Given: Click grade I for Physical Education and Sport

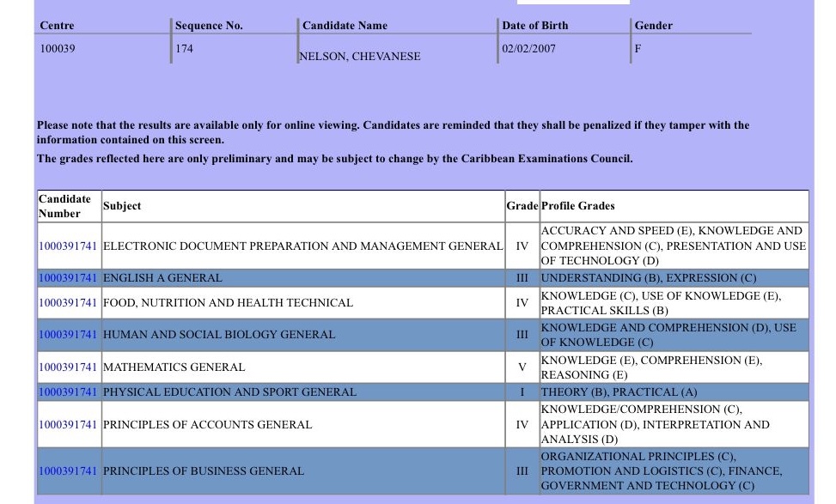Looking at the screenshot, I should [x=522, y=392].
